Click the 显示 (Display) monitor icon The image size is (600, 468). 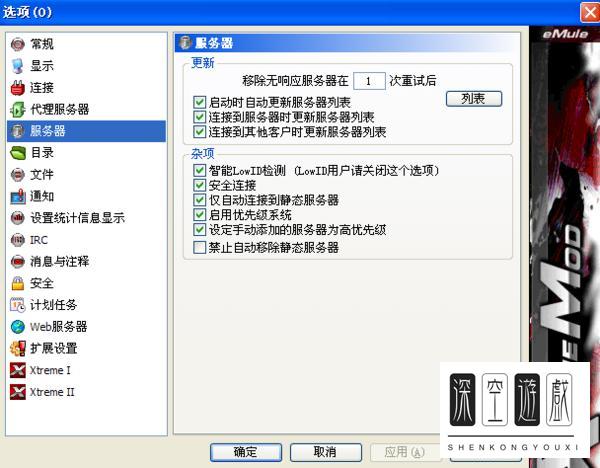pos(18,66)
